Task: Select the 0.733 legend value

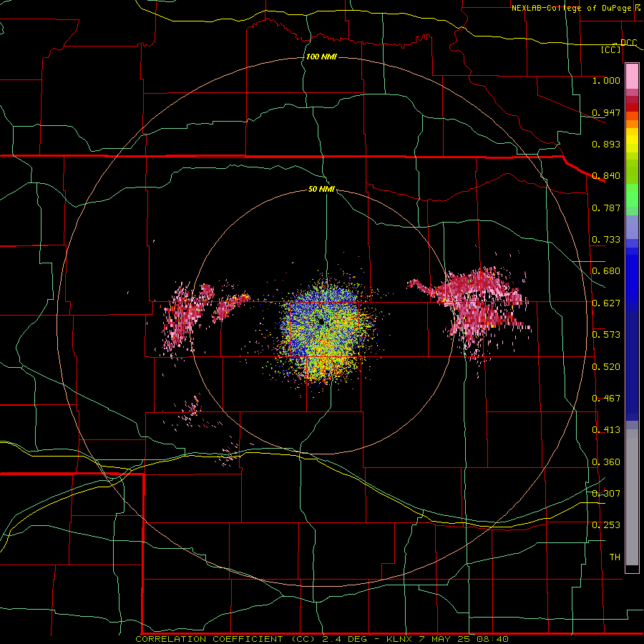Action: [606, 240]
